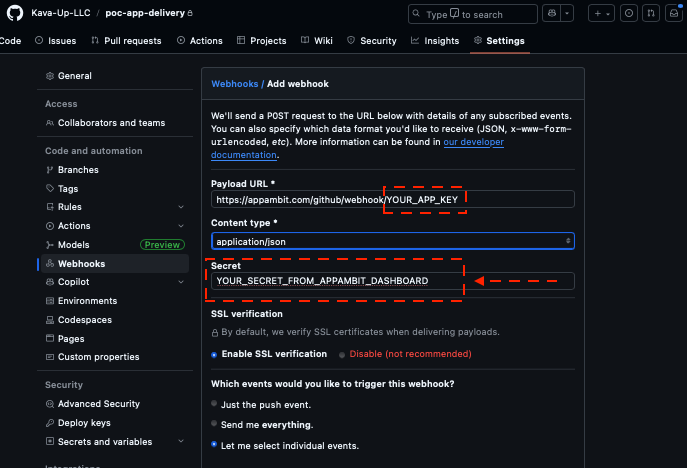
Task: Click the Secret input field
Action: (393, 281)
